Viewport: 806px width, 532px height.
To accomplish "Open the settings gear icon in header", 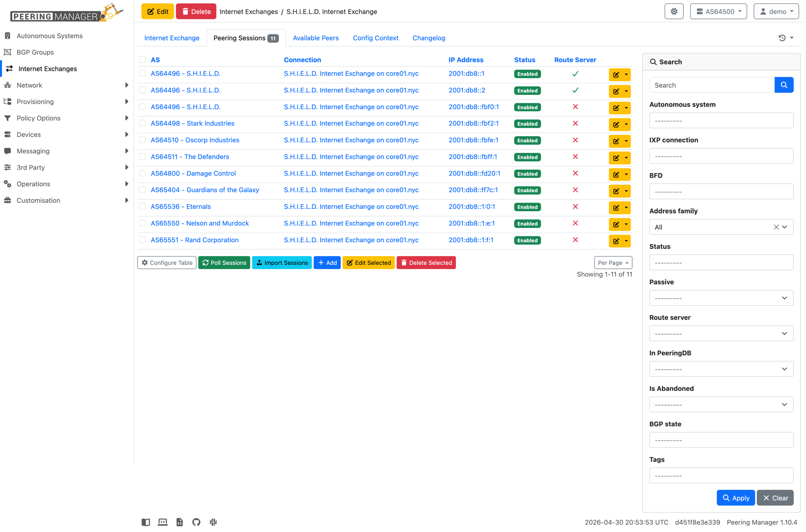I will click(x=674, y=11).
